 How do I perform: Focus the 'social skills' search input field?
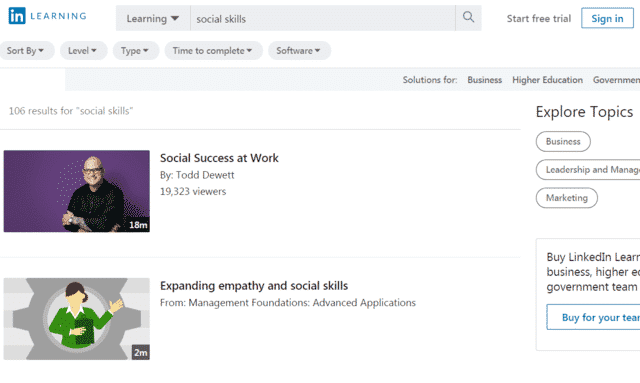[x=322, y=18]
